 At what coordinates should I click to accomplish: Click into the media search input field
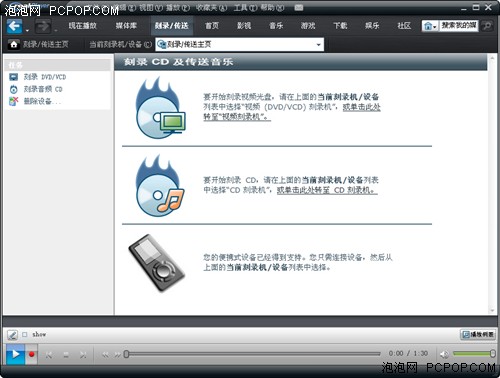click(x=459, y=26)
